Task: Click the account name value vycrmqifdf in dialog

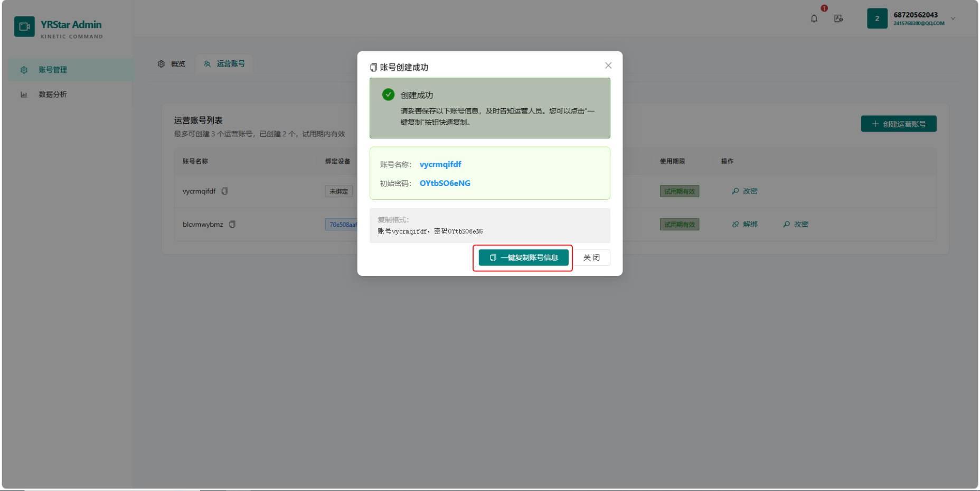Action: tap(440, 164)
